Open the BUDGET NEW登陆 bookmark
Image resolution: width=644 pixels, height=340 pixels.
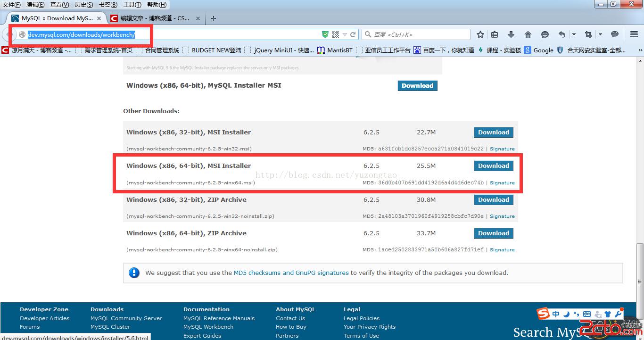click(212, 50)
